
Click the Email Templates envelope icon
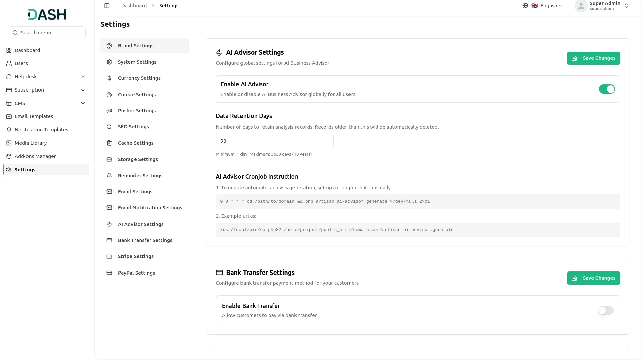(x=9, y=116)
